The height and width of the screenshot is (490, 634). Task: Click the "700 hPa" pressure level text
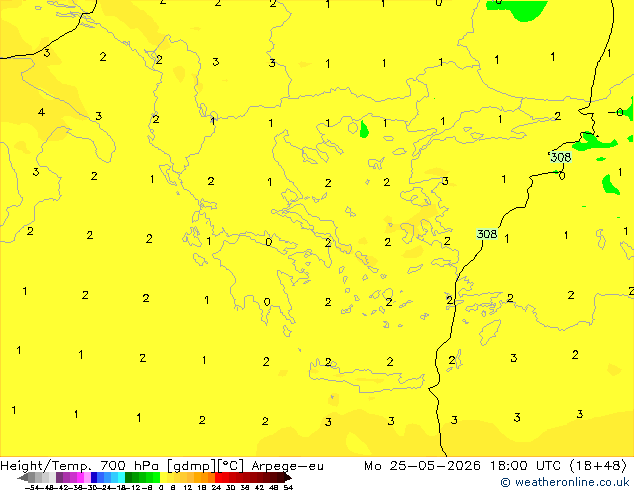131,466
